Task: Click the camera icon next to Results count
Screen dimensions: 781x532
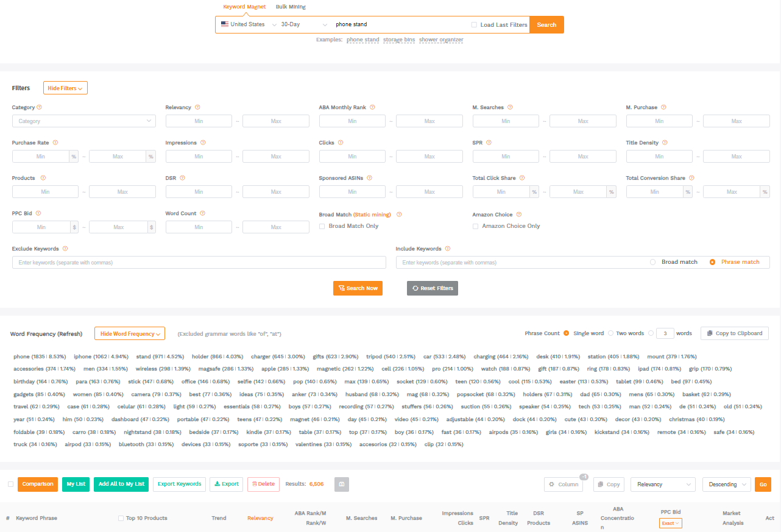Action: [341, 484]
